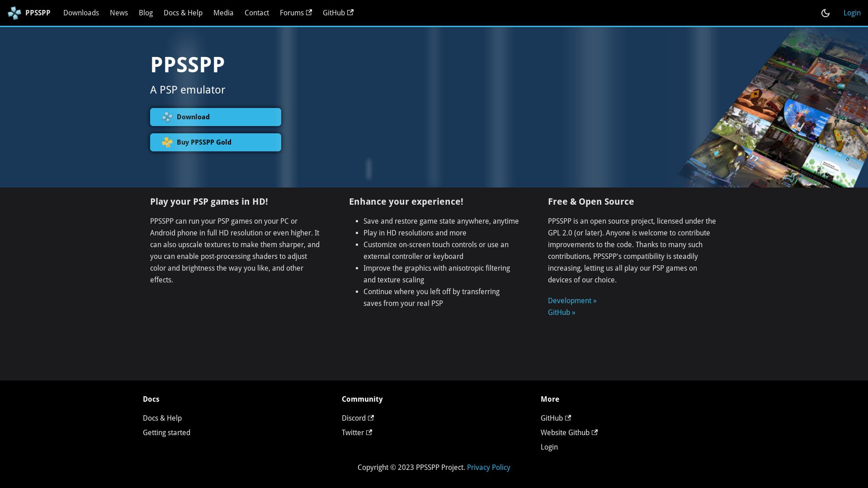Click the 'Docs' footer heading
Screen dimensions: 868x488
point(151,399)
